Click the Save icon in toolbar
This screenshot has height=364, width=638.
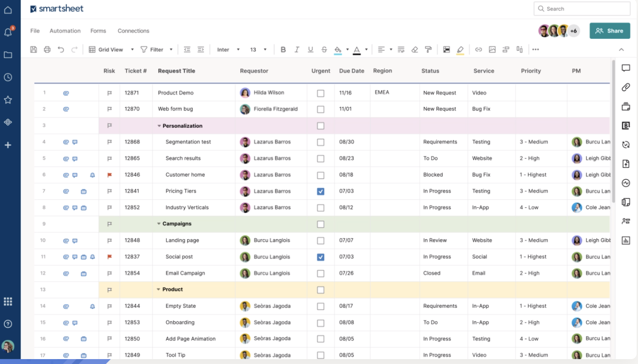(x=33, y=50)
